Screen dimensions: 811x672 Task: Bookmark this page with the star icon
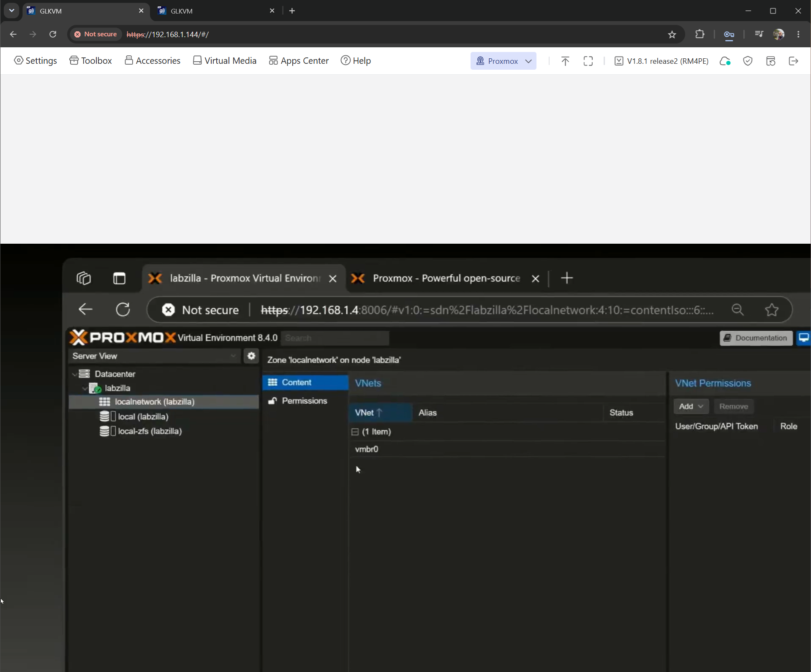click(x=672, y=34)
